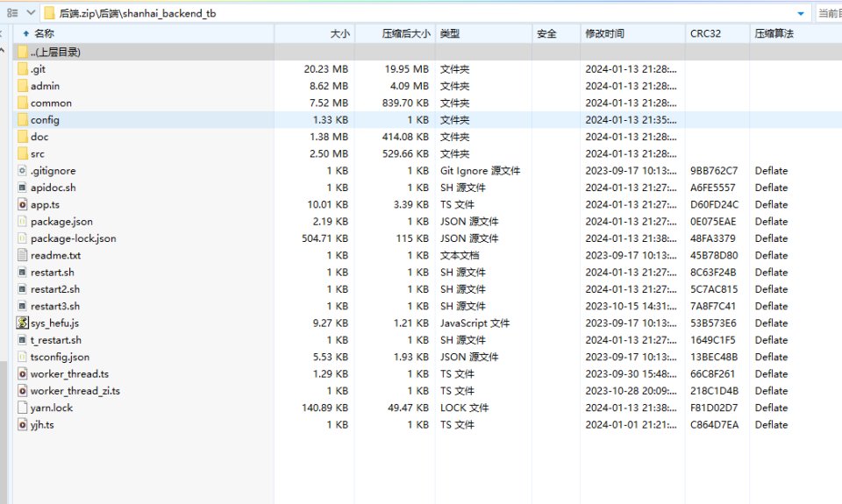
Task: Click the readme.txt document icon
Action: click(x=23, y=256)
